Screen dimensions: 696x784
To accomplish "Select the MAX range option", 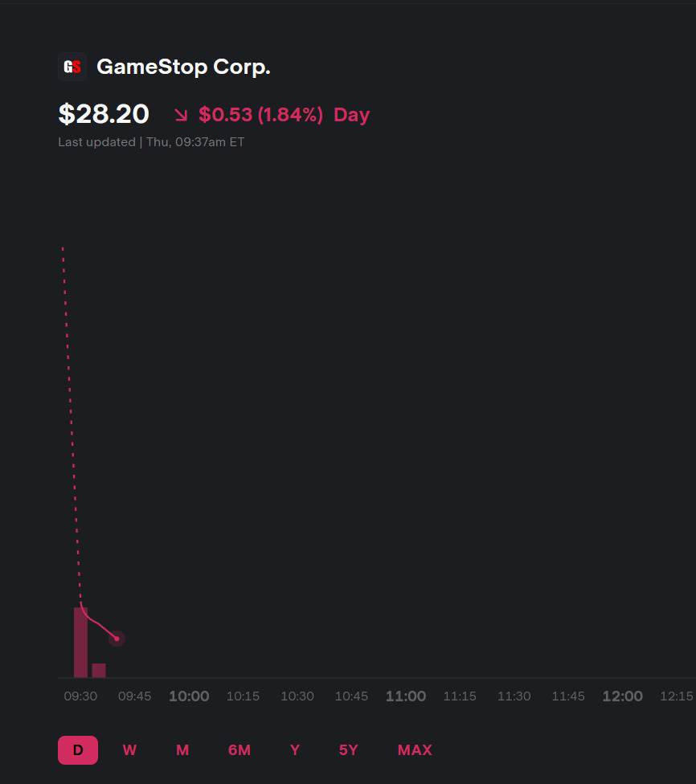I will click(x=415, y=750).
